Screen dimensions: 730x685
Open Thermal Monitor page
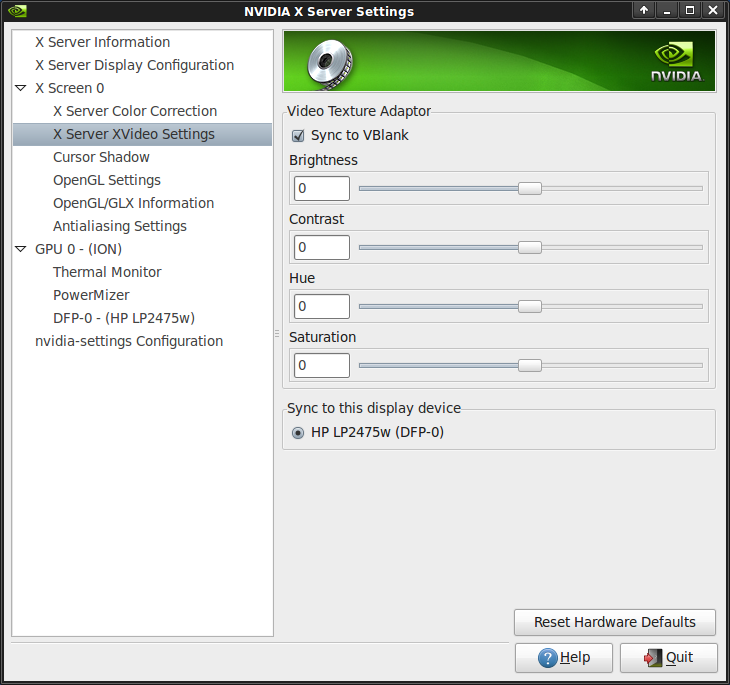(107, 272)
